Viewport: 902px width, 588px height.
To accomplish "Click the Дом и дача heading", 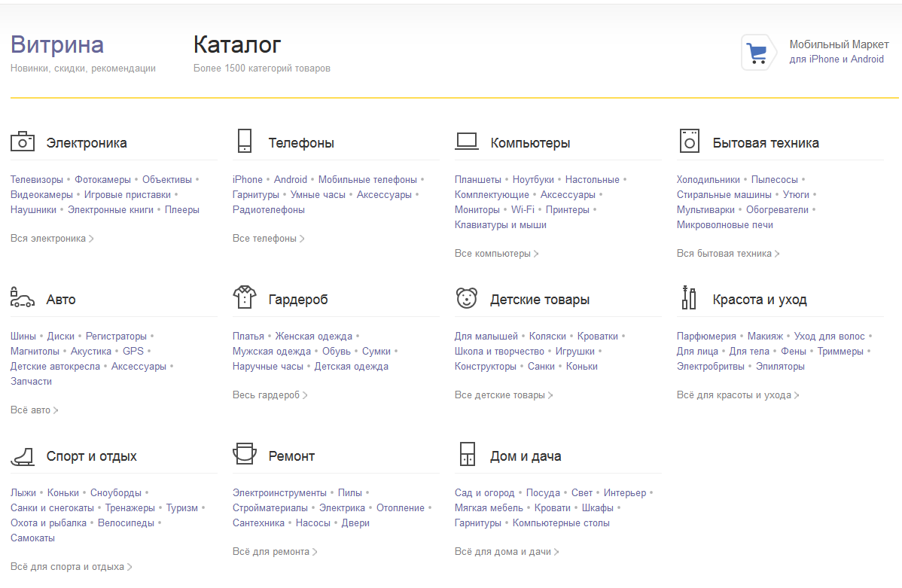I will tap(526, 456).
